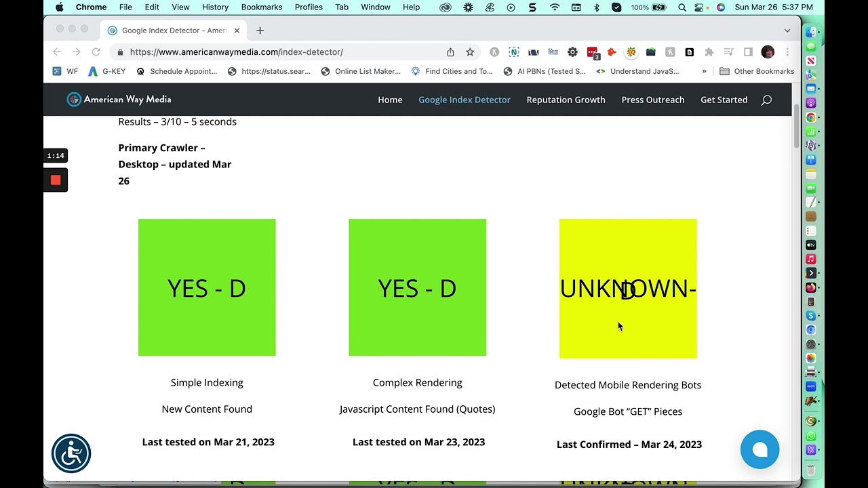Open Wi-Fi status menu

pos(555,7)
